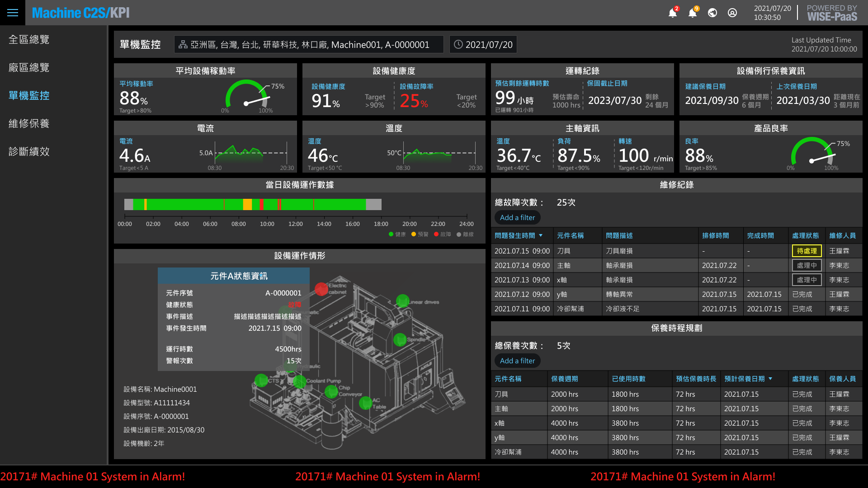Viewport: 868px width, 488px height.
Task: Sort by 問題發生時間 column arrow
Action: coord(541,235)
